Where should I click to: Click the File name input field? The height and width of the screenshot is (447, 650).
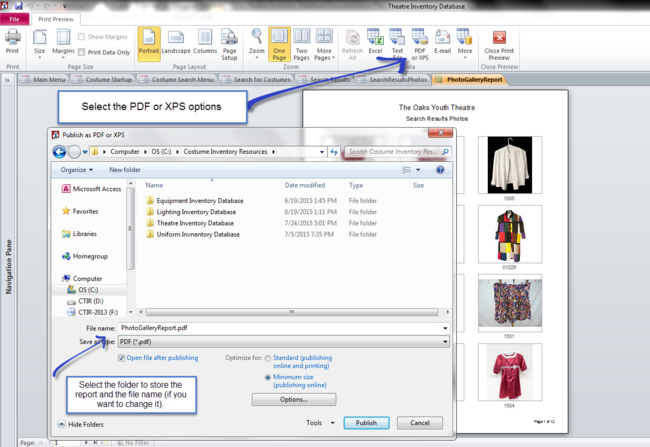point(280,328)
